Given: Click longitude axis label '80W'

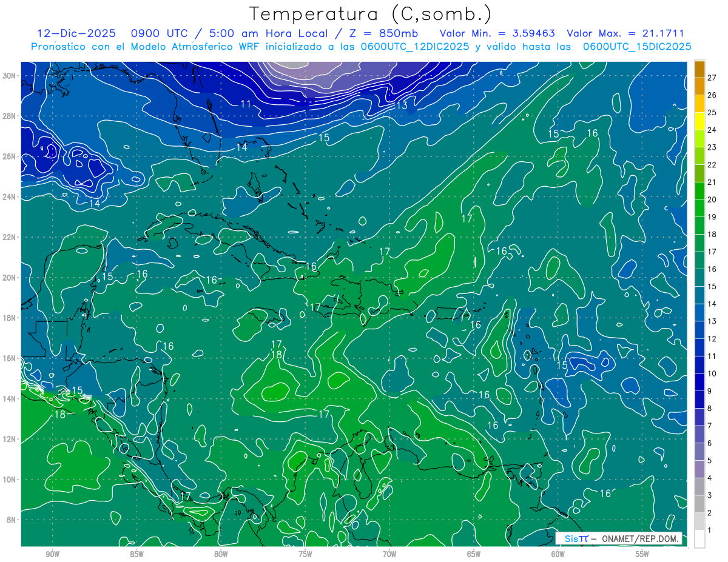Looking at the screenshot, I should click(x=221, y=554).
